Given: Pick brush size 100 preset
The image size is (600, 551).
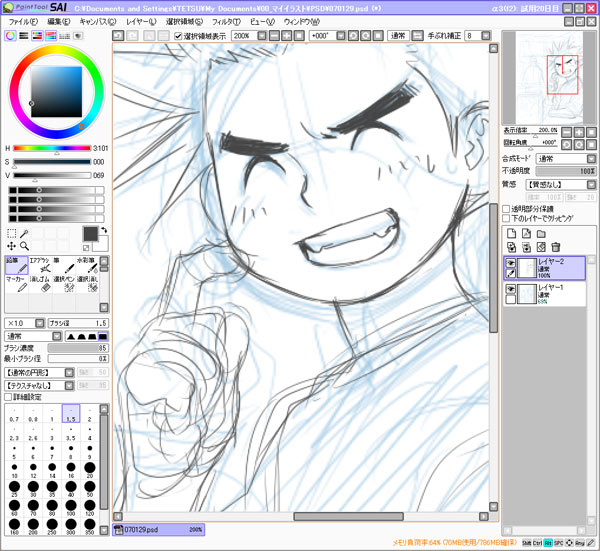Looking at the screenshot, I should click(71, 508).
